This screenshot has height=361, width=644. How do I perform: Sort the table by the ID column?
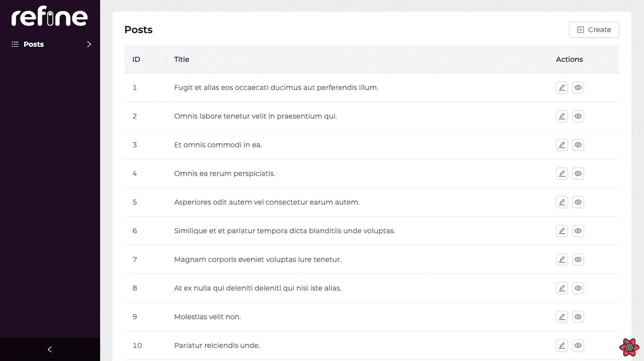[136, 59]
